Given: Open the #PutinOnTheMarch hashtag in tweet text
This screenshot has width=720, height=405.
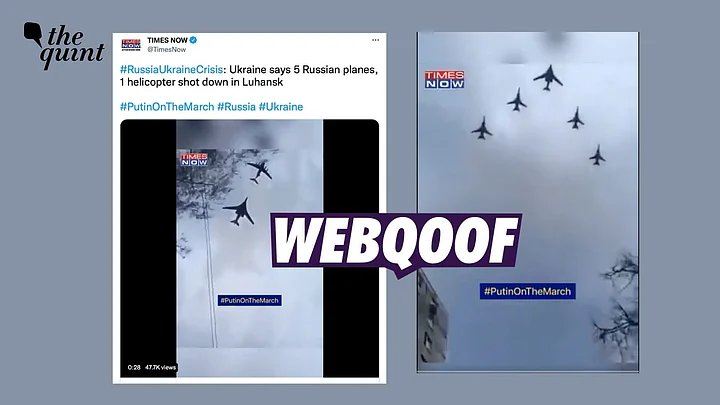Looking at the screenshot, I should tap(167, 107).
